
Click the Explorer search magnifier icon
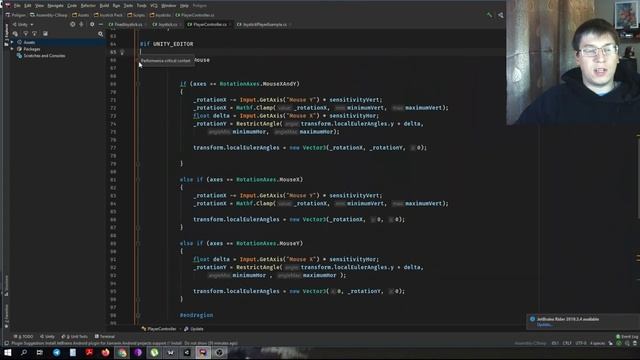(x=100, y=34)
